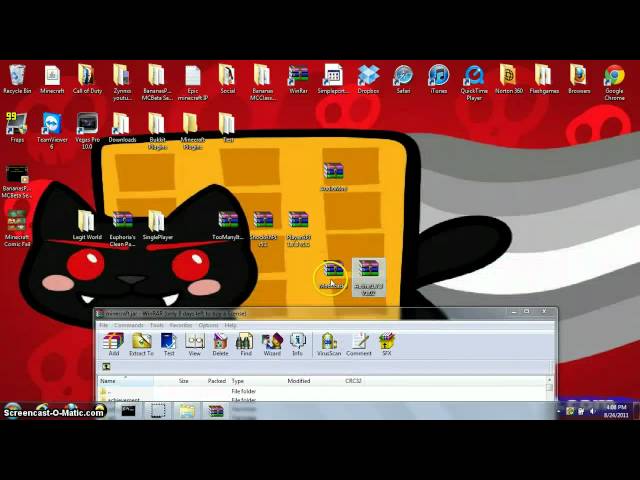This screenshot has width=640, height=480.
Task: Open the Find tool with binoculars icon
Action: point(245,344)
